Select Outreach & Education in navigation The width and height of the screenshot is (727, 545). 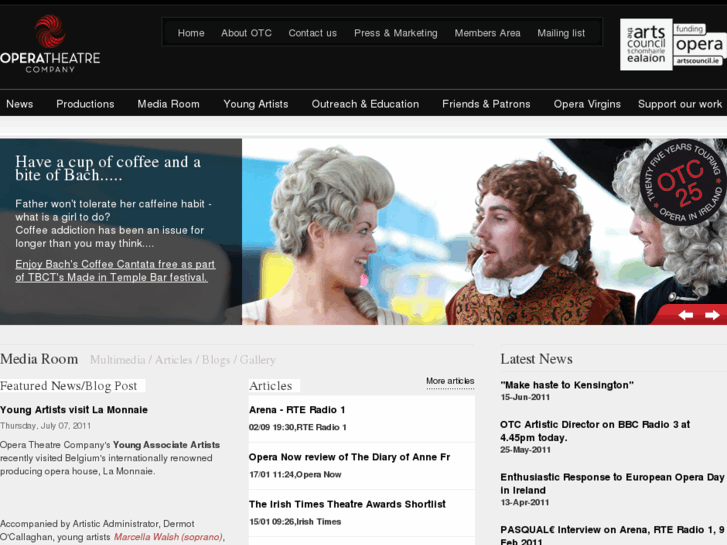coord(365,104)
